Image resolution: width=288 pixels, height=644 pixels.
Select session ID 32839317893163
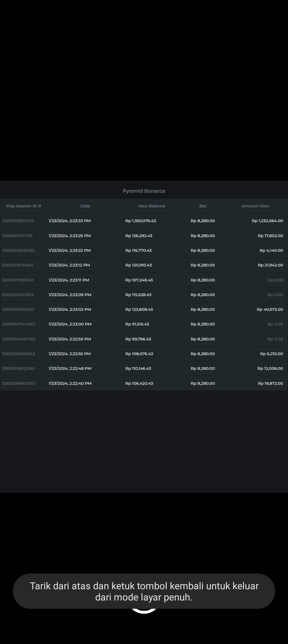tap(18, 280)
